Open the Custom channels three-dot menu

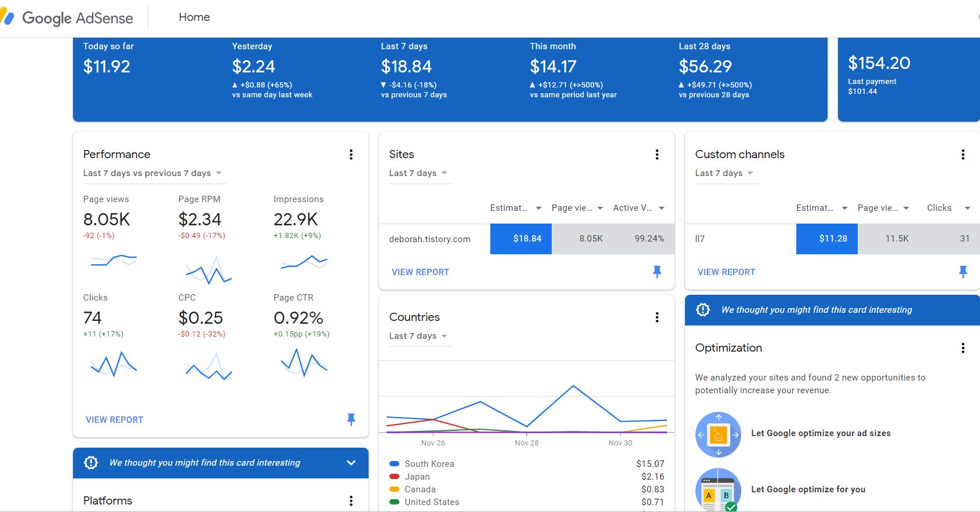(x=963, y=155)
